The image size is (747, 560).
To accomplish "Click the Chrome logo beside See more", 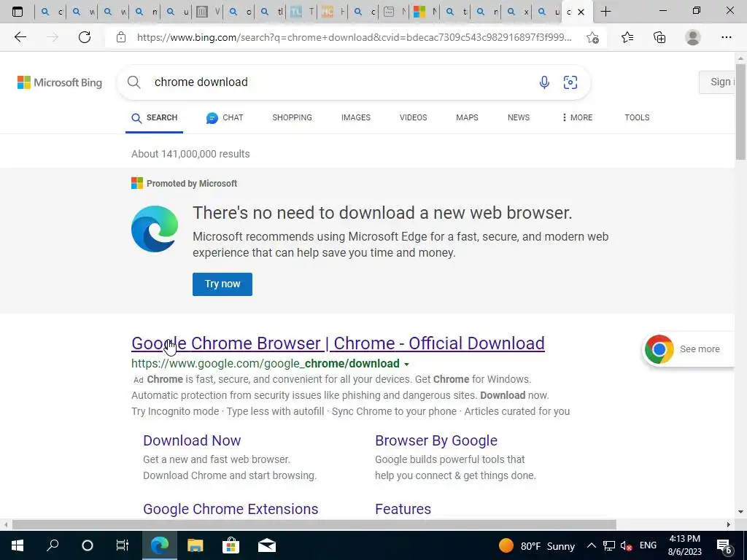I will click(659, 349).
